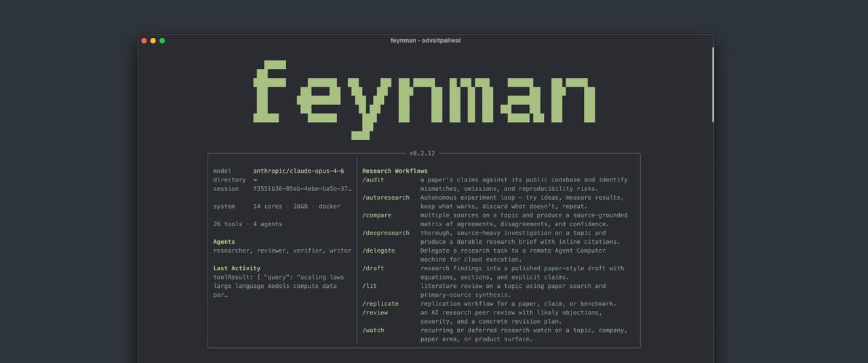Click the /compare workflow command

pyautogui.click(x=377, y=215)
